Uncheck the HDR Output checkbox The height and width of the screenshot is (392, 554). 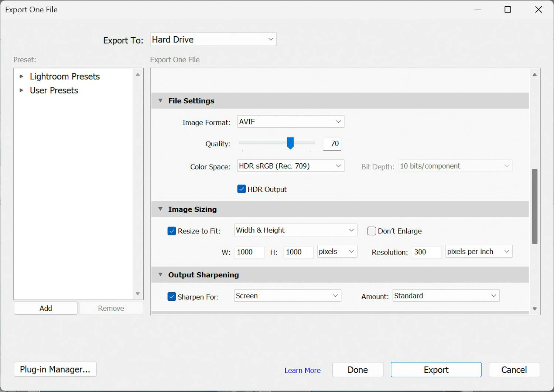(x=242, y=189)
